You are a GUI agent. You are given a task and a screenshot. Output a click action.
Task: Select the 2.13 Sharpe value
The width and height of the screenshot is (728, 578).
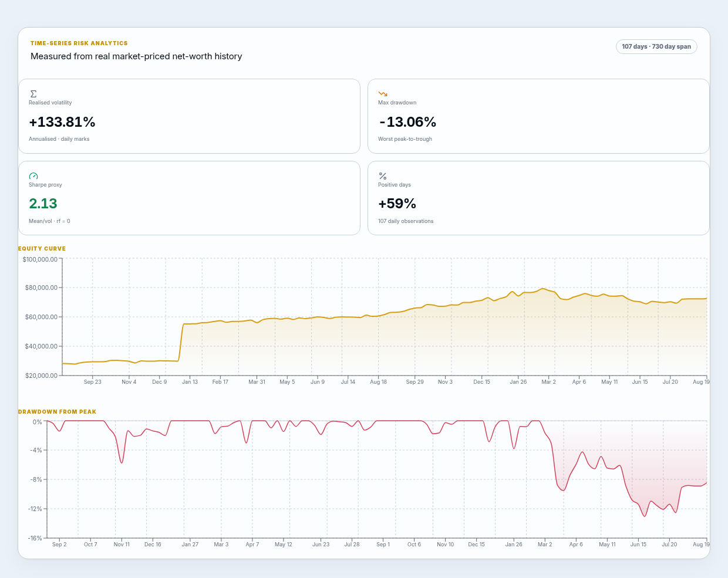tap(43, 204)
